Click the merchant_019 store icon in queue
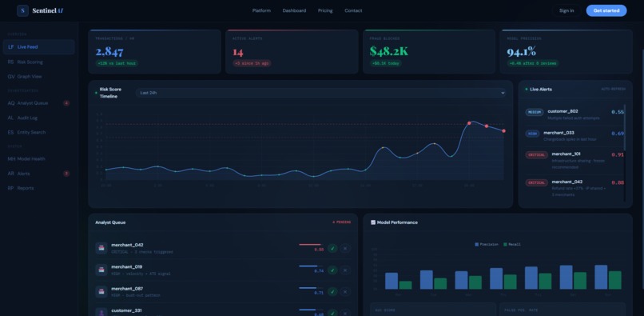 tap(101, 270)
